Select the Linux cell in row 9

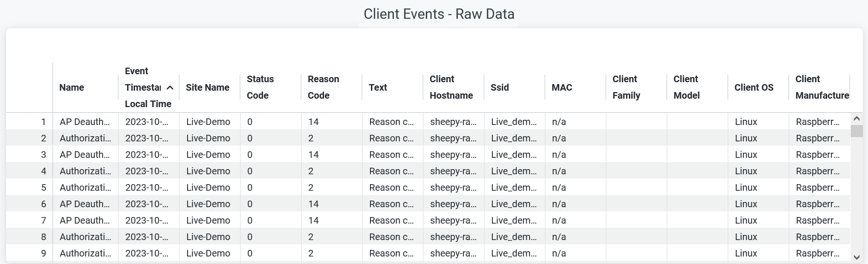[746, 253]
